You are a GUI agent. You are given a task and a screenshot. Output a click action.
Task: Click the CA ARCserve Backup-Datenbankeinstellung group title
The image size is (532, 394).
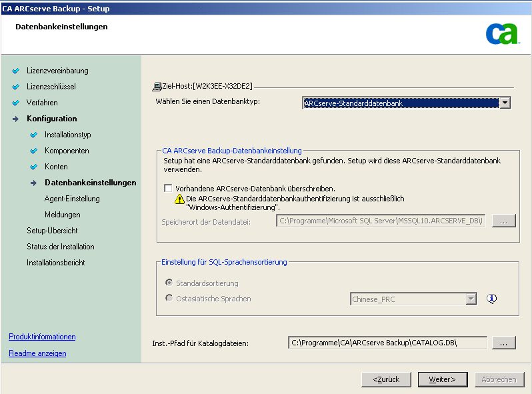(232, 151)
